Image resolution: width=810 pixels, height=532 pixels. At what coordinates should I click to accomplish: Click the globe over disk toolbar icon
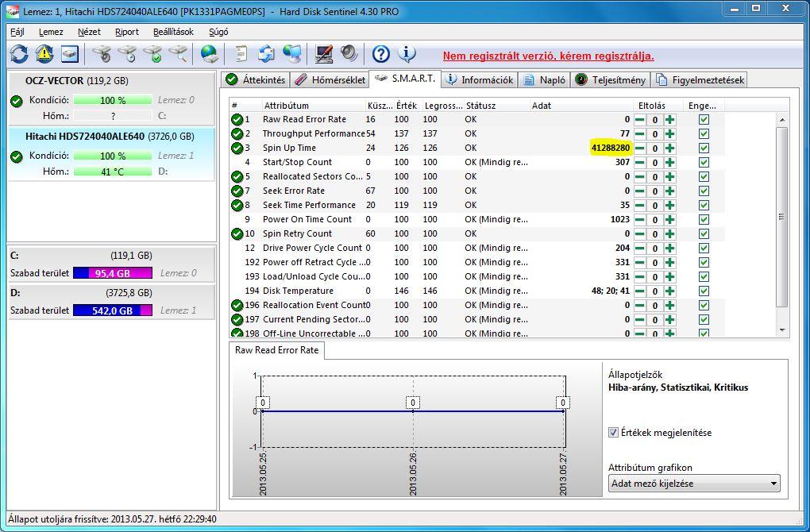pos(209,54)
